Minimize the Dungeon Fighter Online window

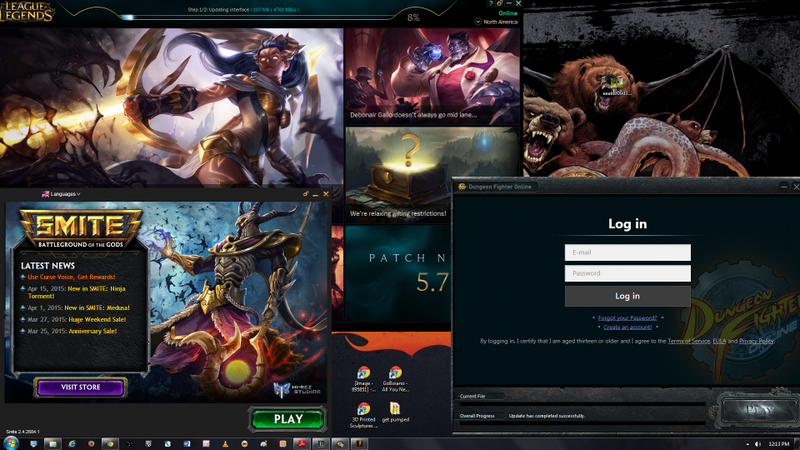click(784, 187)
